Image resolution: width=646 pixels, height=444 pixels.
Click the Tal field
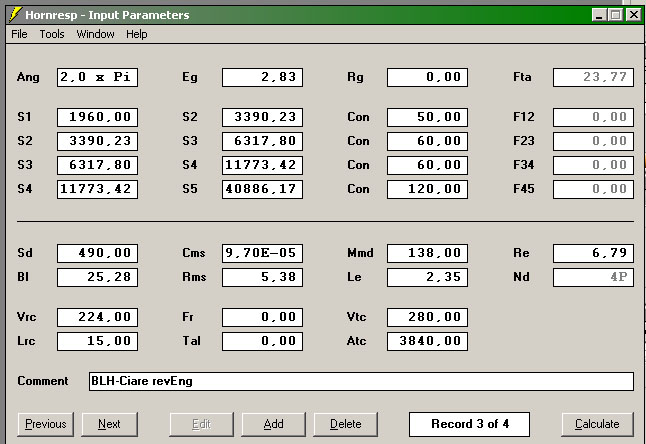pyautogui.click(x=262, y=341)
